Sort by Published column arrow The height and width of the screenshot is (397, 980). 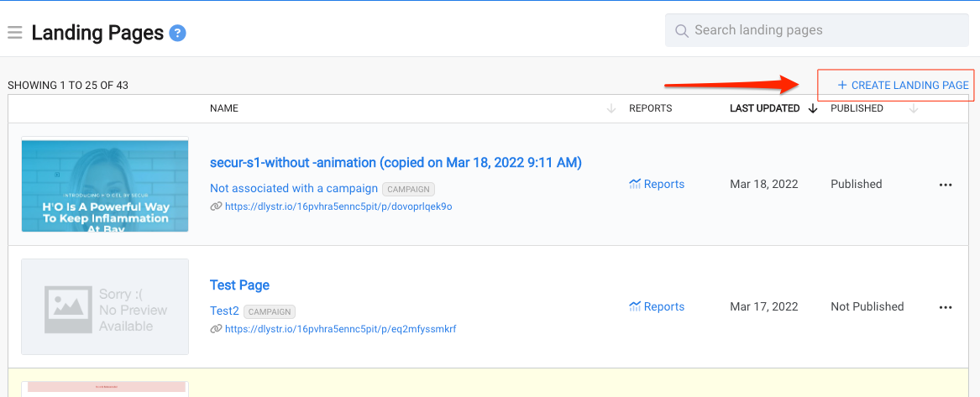(914, 108)
